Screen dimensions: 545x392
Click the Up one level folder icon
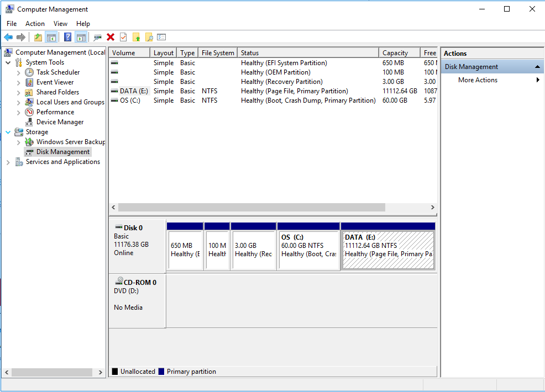(38, 37)
